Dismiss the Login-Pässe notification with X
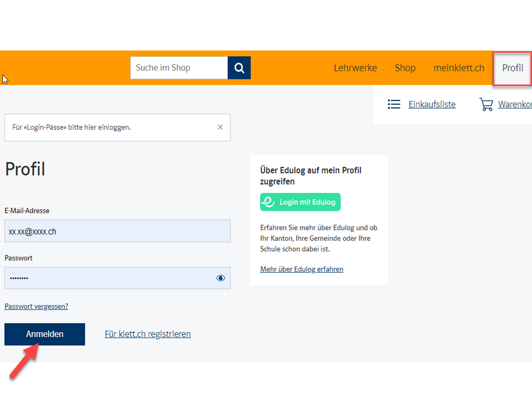 [220, 128]
